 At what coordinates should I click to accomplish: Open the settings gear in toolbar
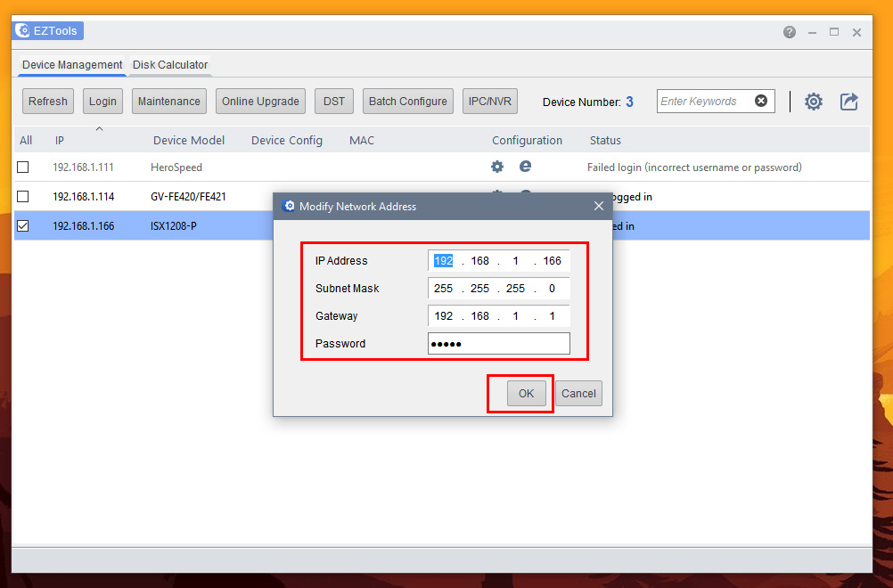pyautogui.click(x=813, y=102)
